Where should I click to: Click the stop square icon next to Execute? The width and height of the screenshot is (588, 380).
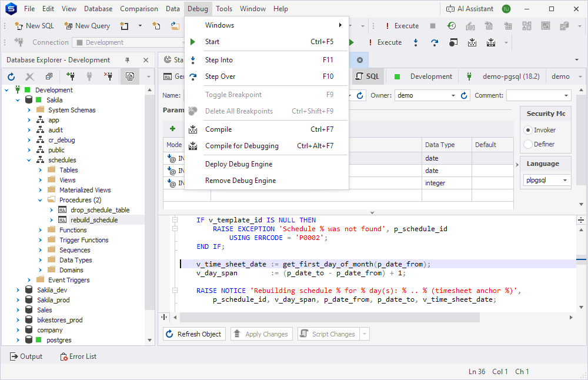[433, 26]
